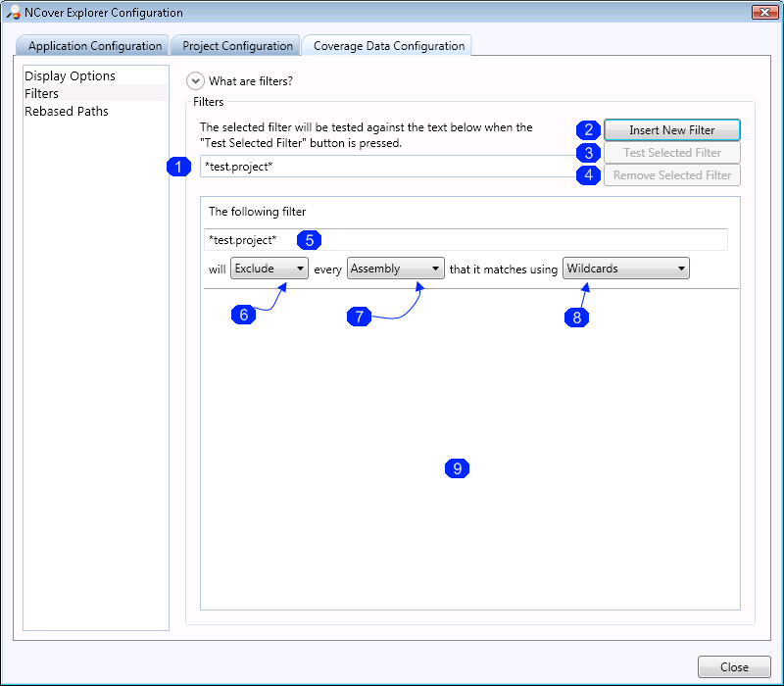784x686 pixels.
Task: Click the Test Selected Filter button
Action: [672, 153]
